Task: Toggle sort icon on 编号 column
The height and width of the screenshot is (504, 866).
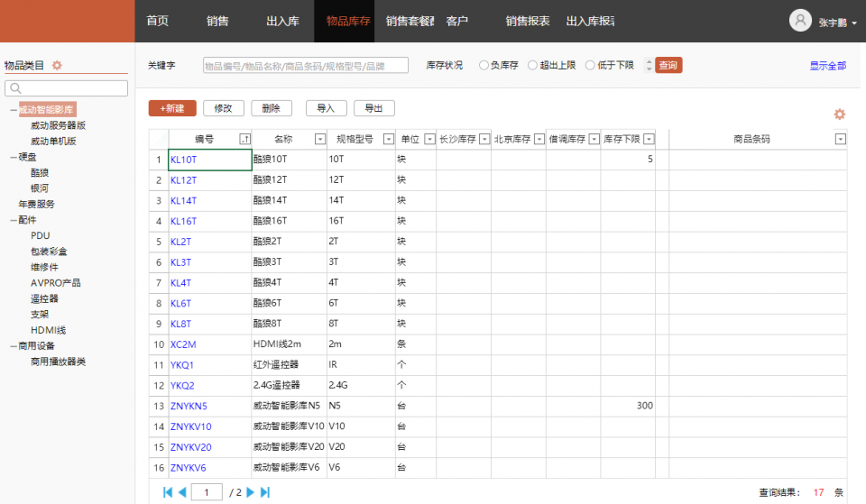Action: click(x=244, y=139)
